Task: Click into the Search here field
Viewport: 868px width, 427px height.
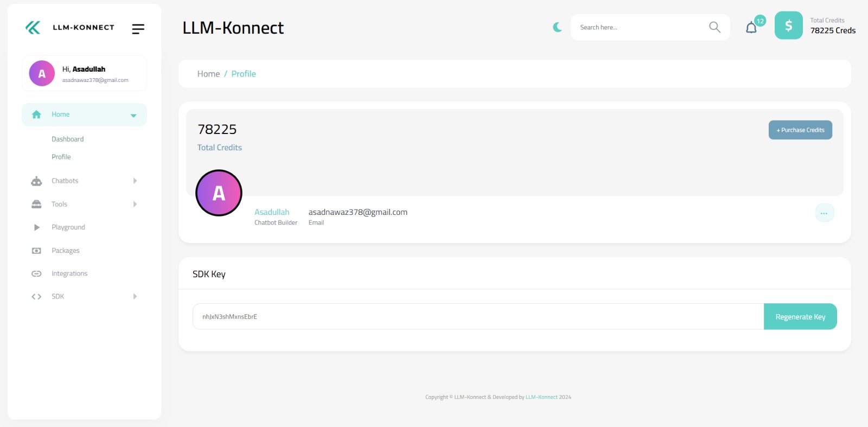Action: 640,27
